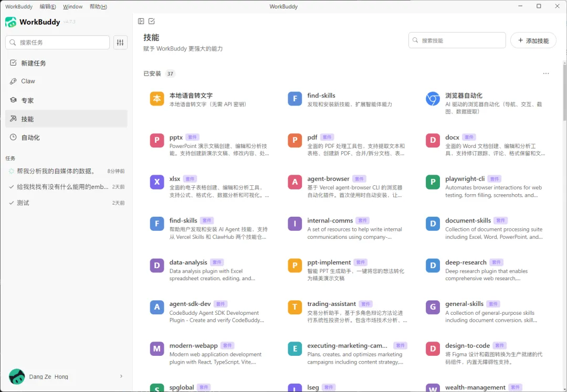Screen dimensions: 567x392
Task: Click the modern-webapp title text
Action: pyautogui.click(x=193, y=346)
